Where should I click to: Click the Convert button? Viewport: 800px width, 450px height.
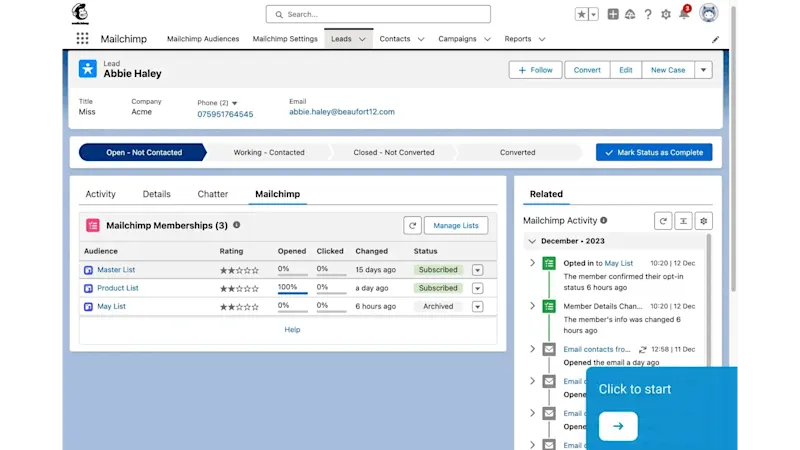[587, 70]
